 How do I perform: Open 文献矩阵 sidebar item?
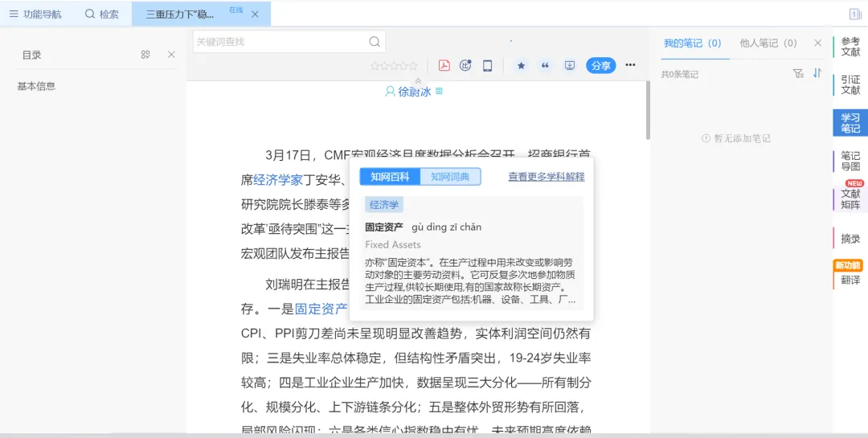click(850, 199)
